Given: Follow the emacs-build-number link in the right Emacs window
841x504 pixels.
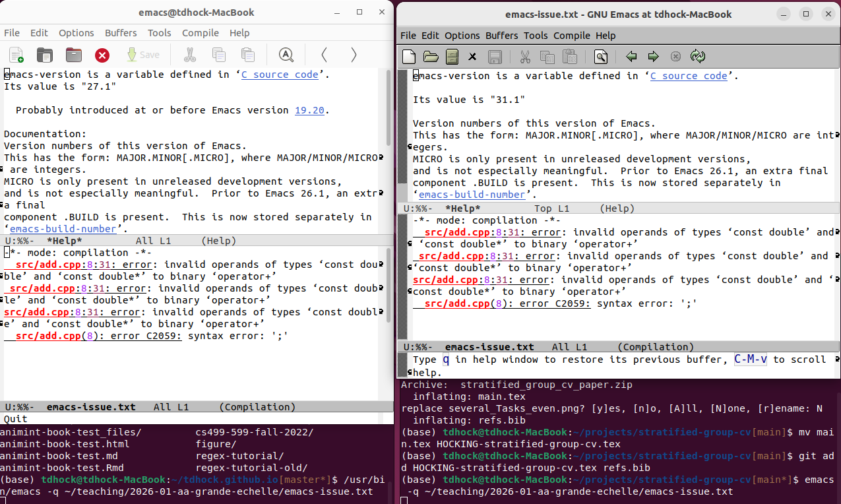Looking at the screenshot, I should [473, 195].
